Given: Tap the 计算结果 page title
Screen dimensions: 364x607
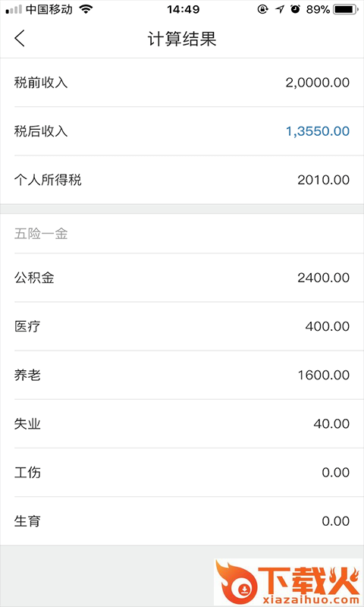Looking at the screenshot, I should pos(182,39).
